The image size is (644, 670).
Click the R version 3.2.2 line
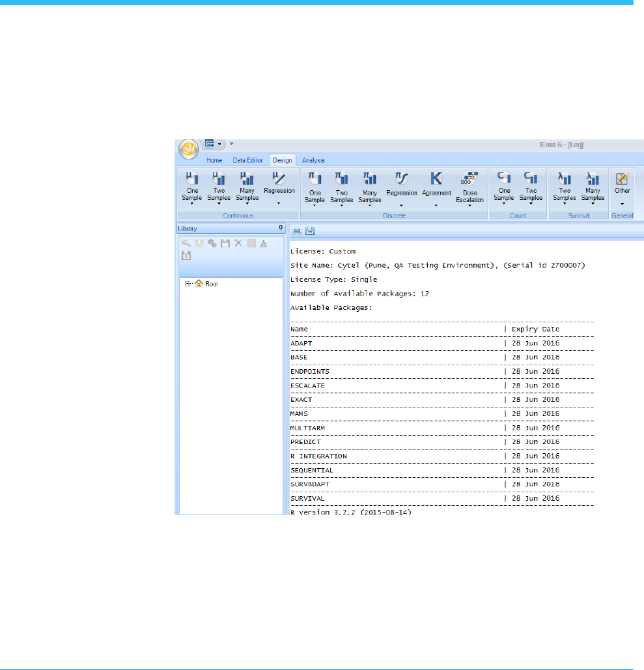click(x=351, y=512)
